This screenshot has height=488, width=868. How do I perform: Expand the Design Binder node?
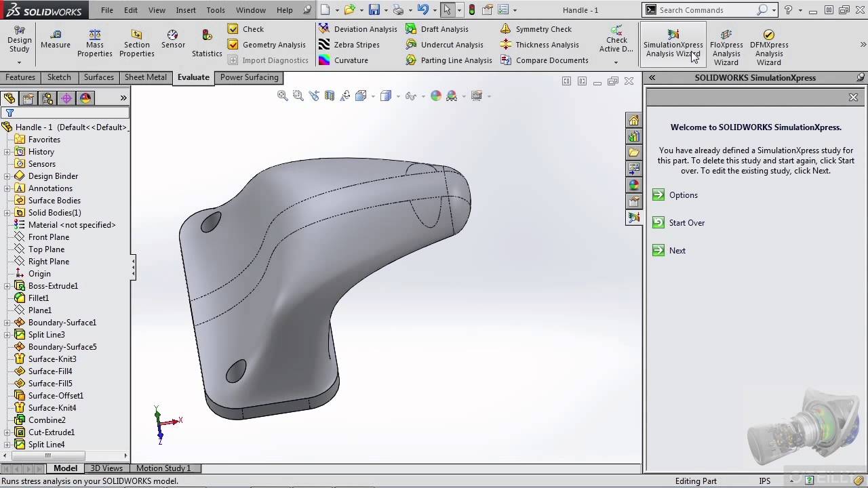(x=7, y=176)
